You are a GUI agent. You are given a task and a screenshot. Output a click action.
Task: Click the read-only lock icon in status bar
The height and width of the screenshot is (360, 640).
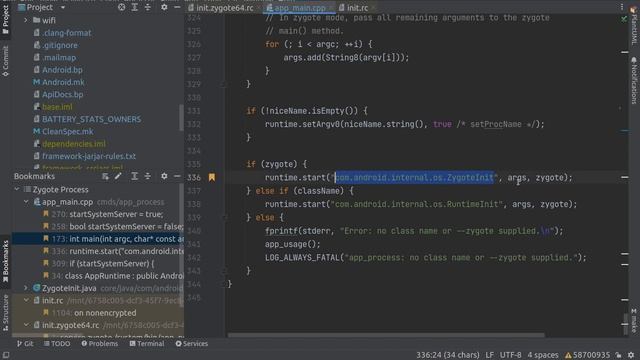(x=619, y=355)
